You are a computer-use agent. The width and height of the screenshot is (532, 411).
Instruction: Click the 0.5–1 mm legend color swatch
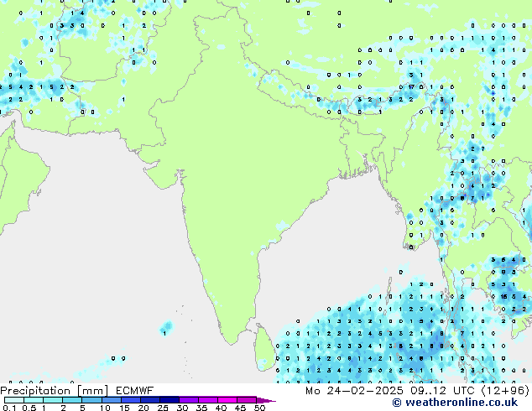[x=34, y=400]
